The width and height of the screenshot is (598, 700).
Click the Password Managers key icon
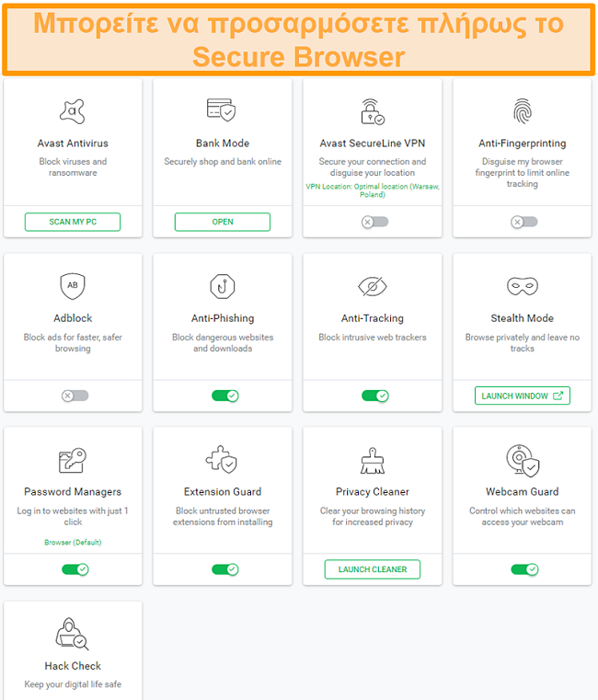(73, 460)
